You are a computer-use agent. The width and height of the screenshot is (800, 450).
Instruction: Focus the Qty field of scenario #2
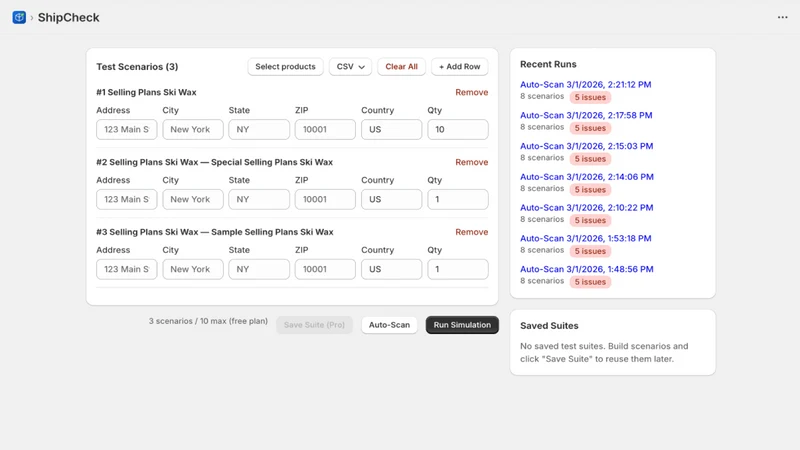coord(458,199)
